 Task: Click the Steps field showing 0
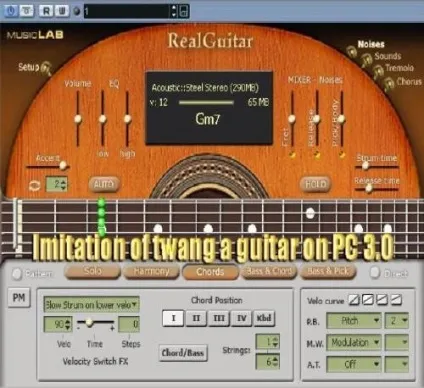(129, 324)
